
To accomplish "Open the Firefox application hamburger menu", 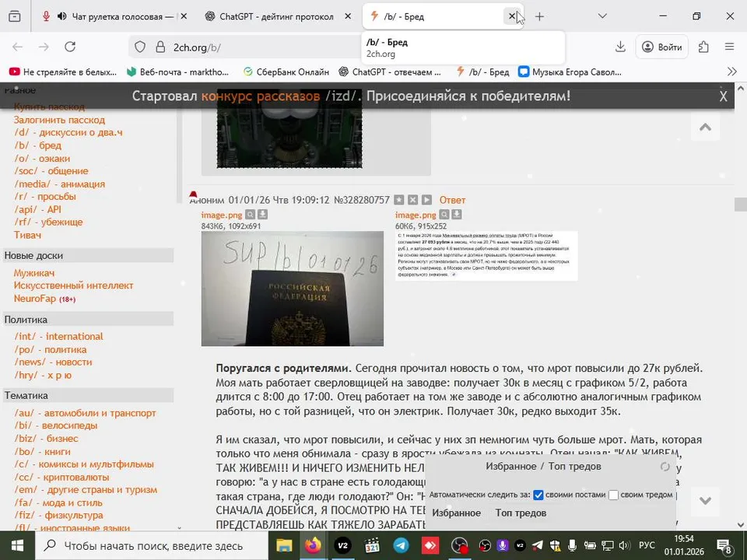I will [x=729, y=47].
